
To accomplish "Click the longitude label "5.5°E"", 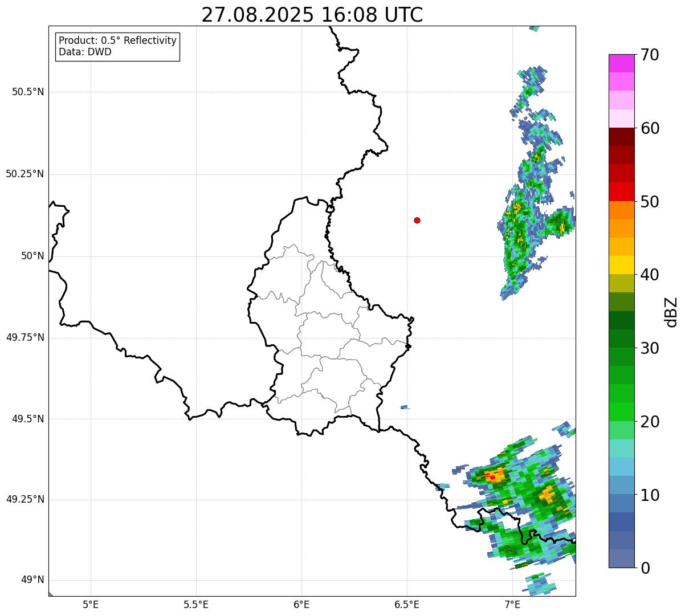I will [196, 606].
